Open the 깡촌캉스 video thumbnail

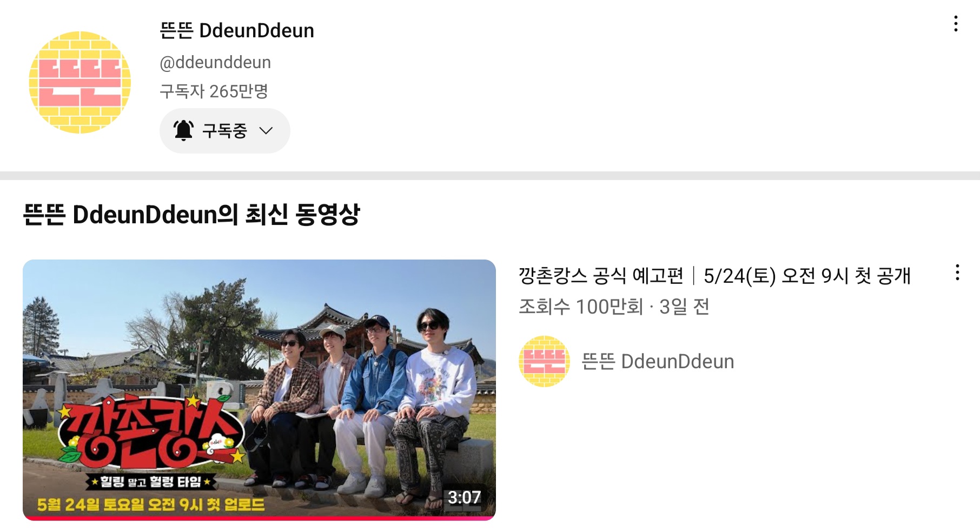pyautogui.click(x=259, y=390)
